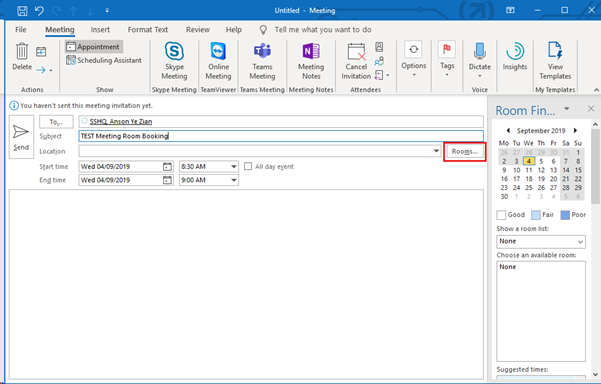
Task: Click into the Location field
Action: coord(256,151)
